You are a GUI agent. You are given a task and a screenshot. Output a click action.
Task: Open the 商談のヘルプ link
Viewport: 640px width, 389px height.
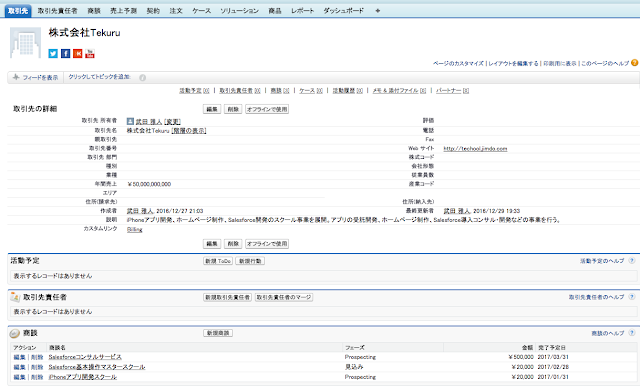[608, 333]
